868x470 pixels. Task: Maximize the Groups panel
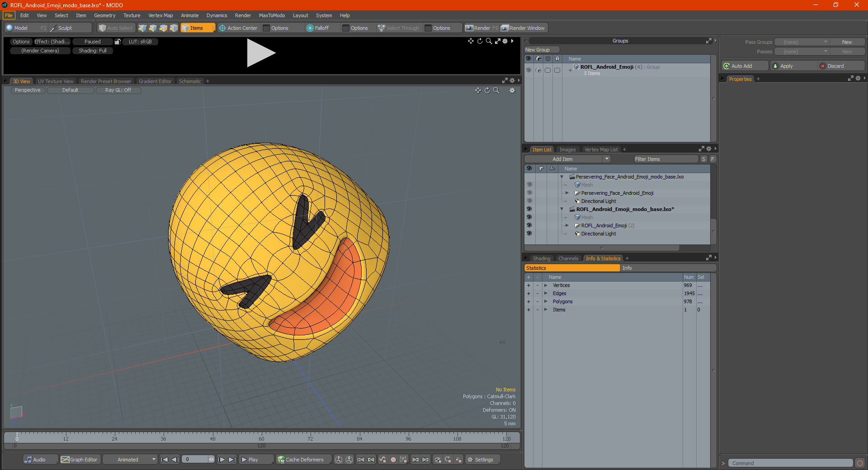click(708, 41)
